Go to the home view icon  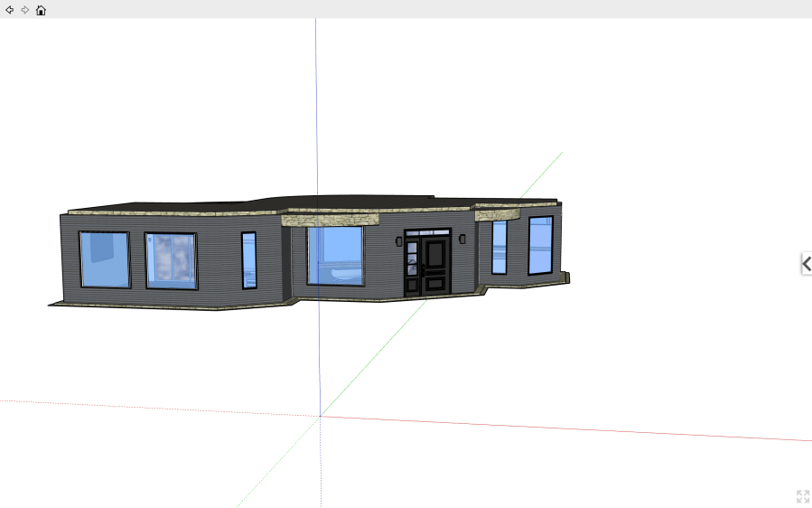pos(41,10)
